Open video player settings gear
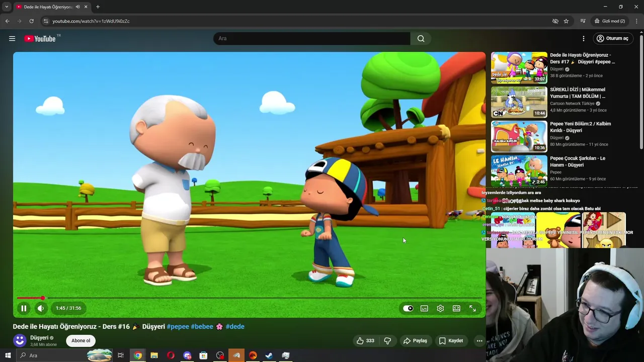Viewport: 644px width, 362px height. click(440, 308)
